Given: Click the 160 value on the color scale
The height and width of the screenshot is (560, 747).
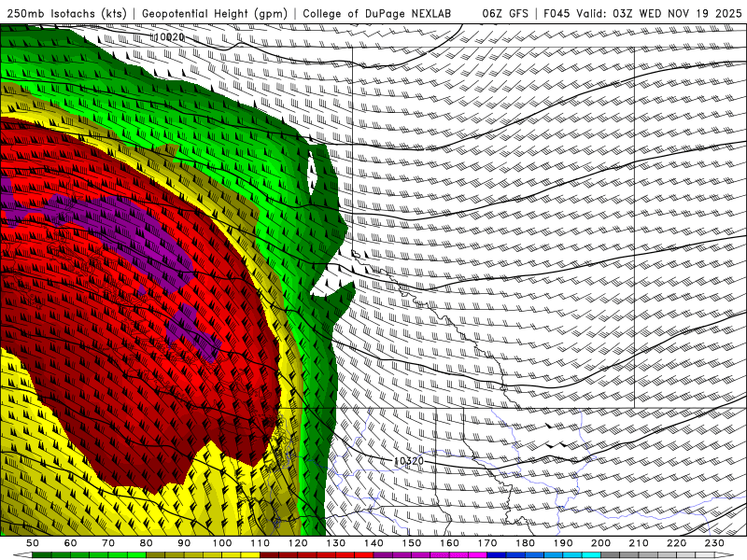Looking at the screenshot, I should 449,543.
